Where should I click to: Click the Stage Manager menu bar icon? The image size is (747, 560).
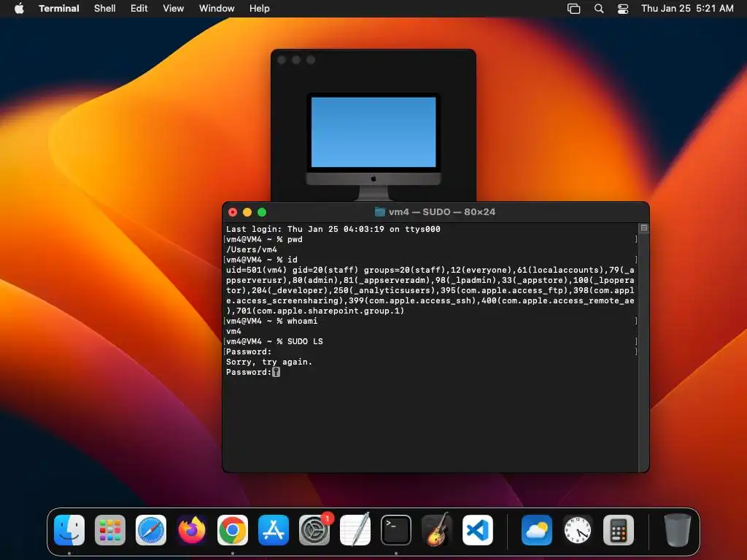pyautogui.click(x=573, y=8)
